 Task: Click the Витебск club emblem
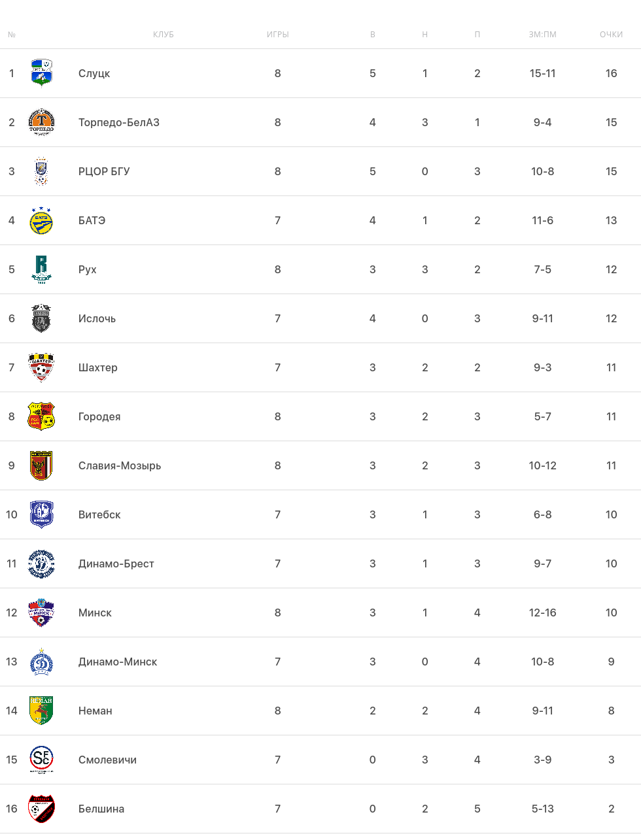point(41,514)
